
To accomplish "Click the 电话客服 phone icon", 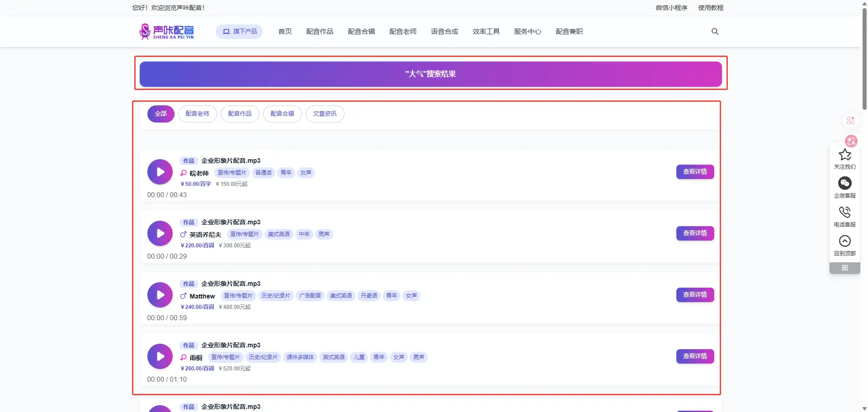I will (x=844, y=212).
